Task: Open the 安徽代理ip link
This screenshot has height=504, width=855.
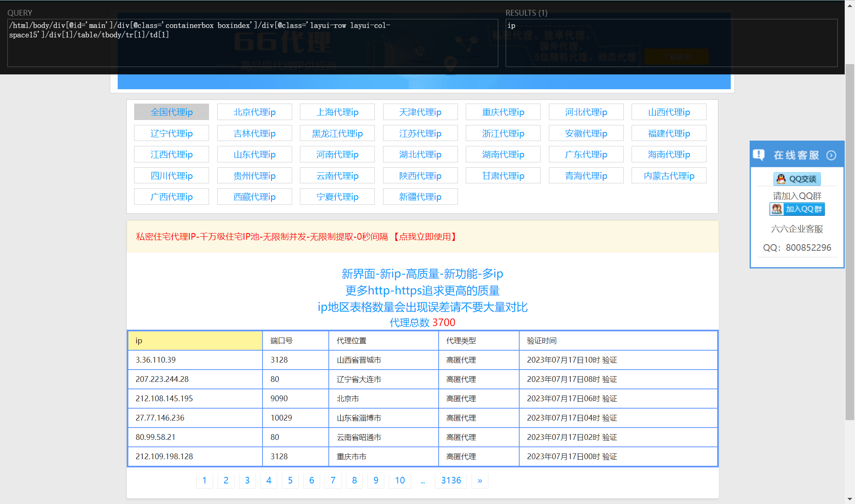Action: [x=586, y=133]
